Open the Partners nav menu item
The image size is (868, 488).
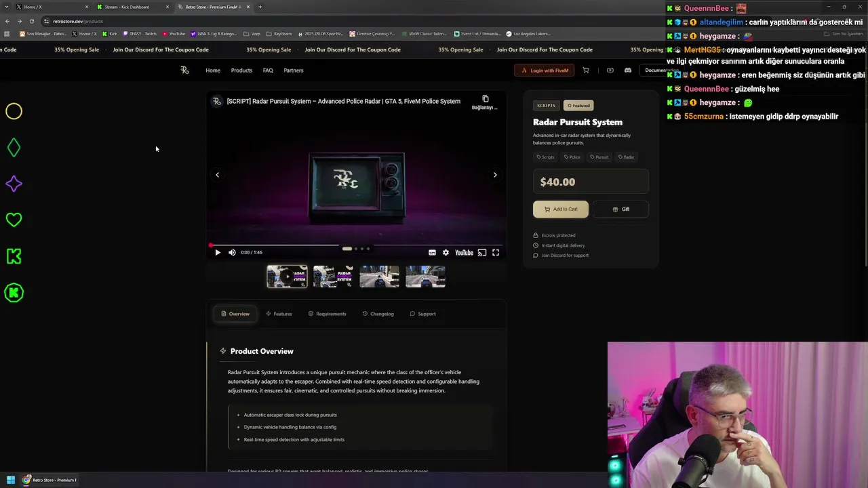tap(294, 70)
